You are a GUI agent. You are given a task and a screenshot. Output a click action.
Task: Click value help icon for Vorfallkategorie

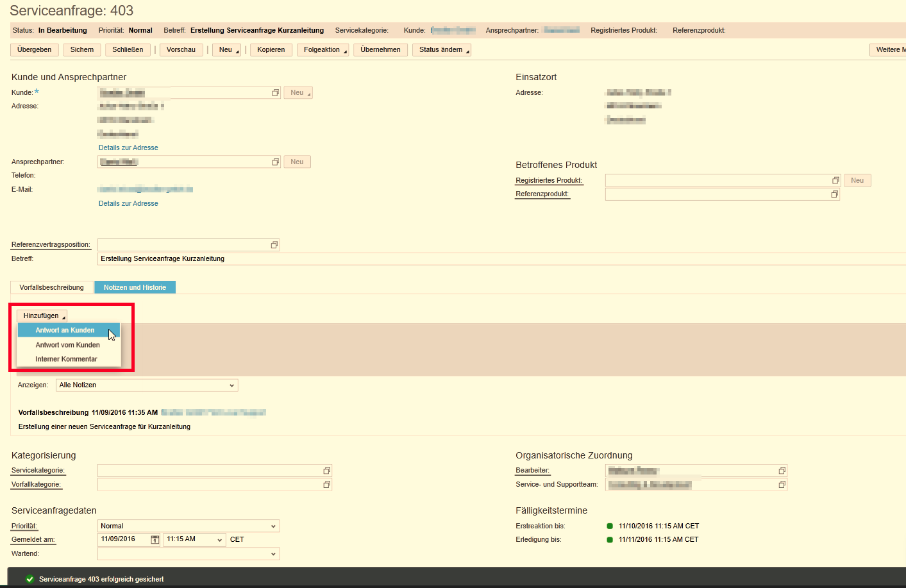point(326,485)
